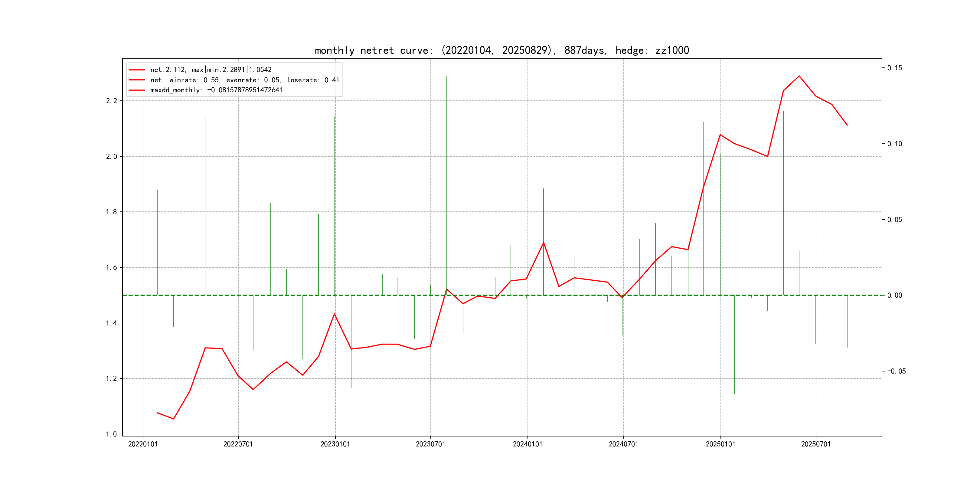Click the chart title 'monthly netret curve'

501,50
